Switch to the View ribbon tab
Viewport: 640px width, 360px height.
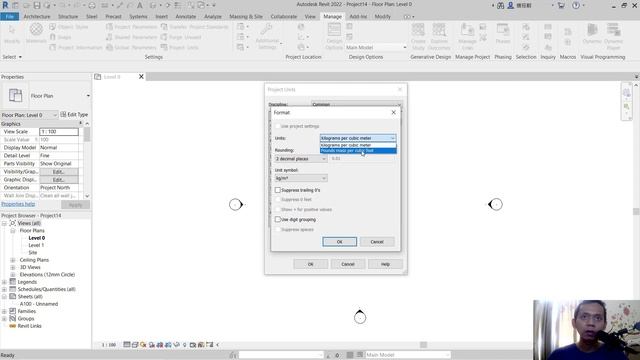310,17
